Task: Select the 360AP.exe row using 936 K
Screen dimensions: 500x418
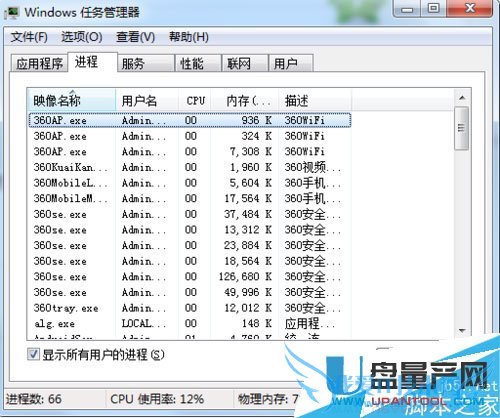Action: click(x=190, y=120)
